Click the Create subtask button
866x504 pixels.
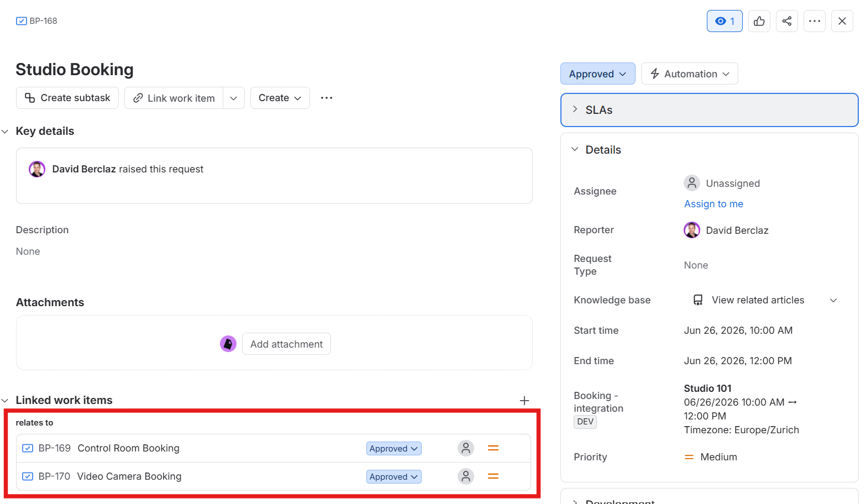coord(67,98)
